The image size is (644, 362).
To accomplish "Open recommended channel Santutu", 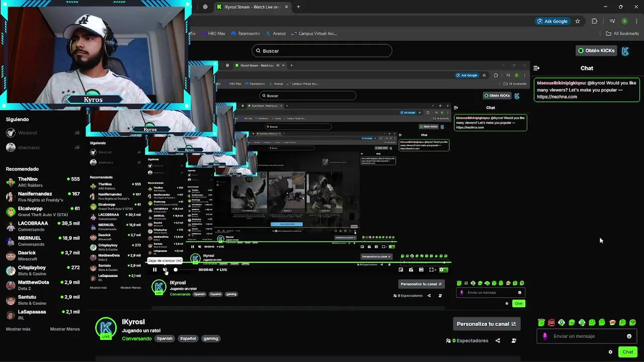I will coord(43,300).
